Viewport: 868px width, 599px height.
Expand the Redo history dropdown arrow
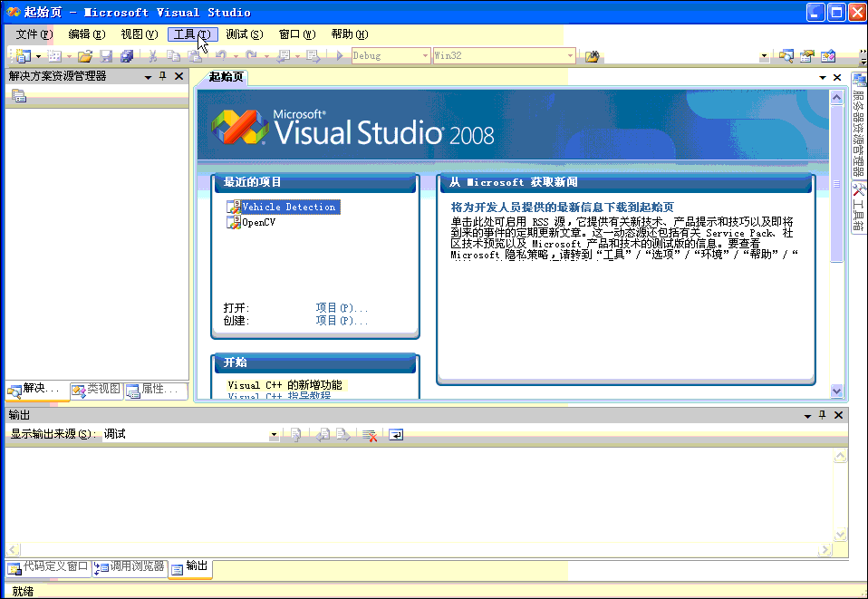pyautogui.click(x=266, y=56)
